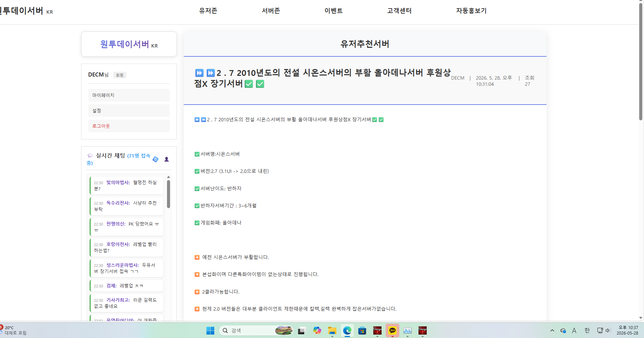644x338 pixels.
Task: Open network settings from the tray icon
Action: (x=600, y=330)
